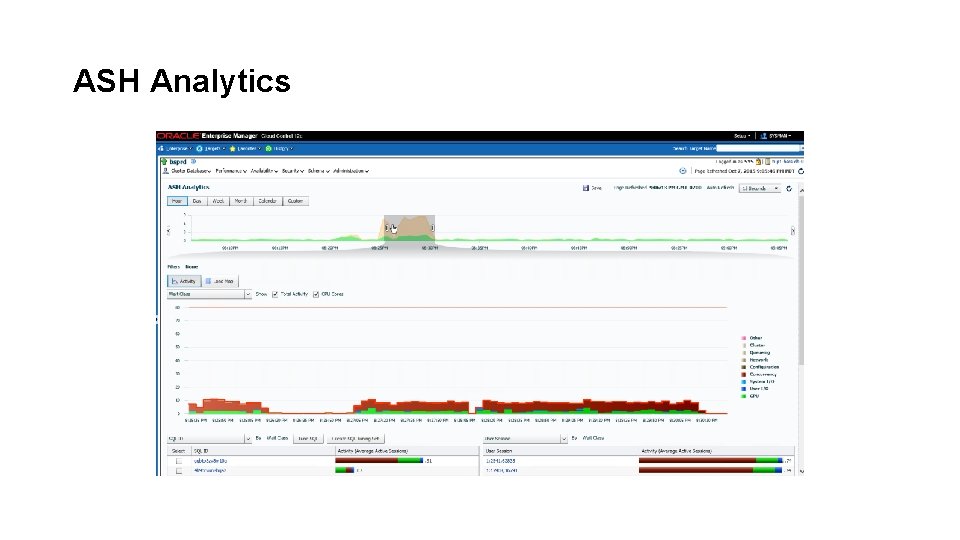960x540 pixels.
Task: Open the Security menu
Action: 293,171
